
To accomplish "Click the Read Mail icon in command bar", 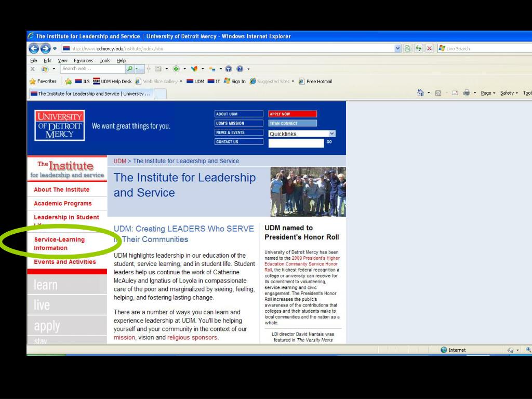I will point(455,93).
